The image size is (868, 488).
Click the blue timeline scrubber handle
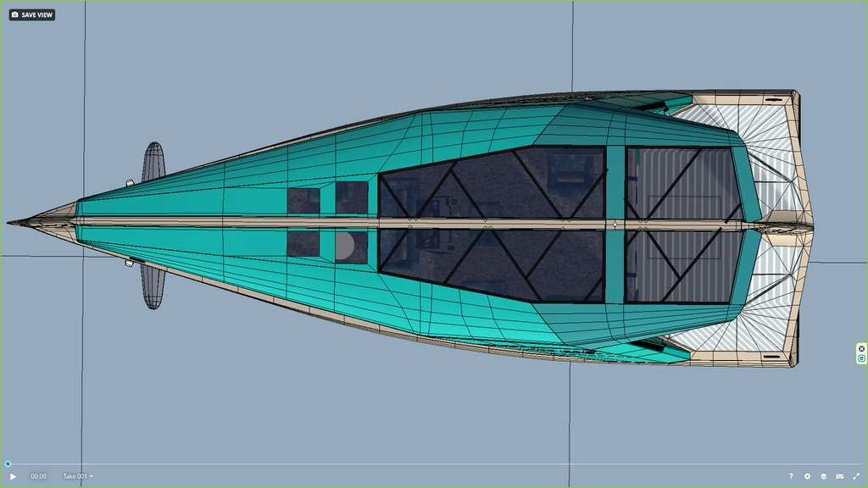(x=7, y=465)
